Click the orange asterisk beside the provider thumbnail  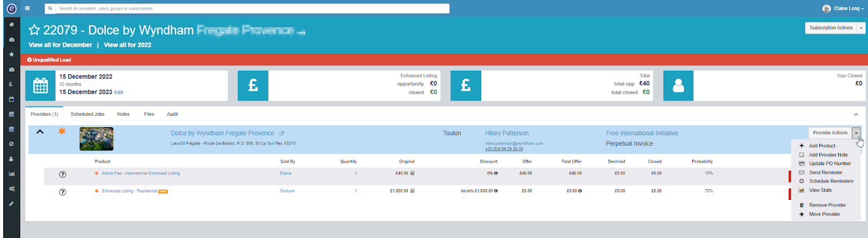(x=62, y=131)
